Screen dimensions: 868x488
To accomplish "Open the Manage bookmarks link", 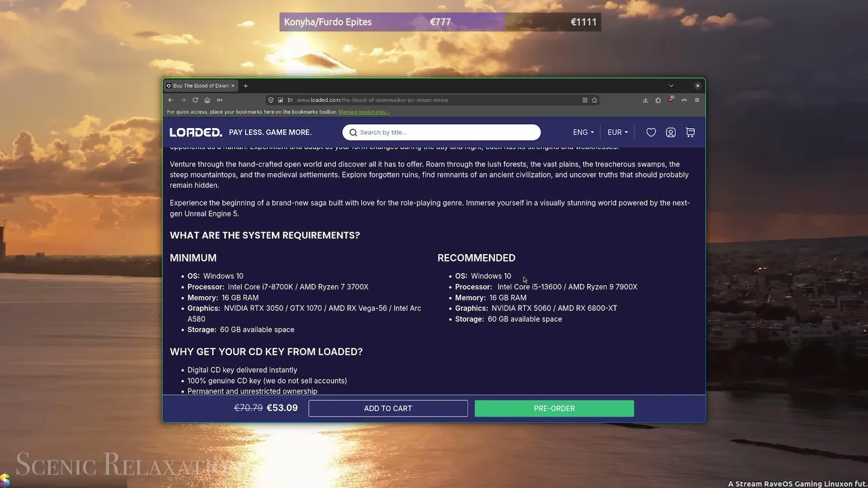I will coord(364,112).
